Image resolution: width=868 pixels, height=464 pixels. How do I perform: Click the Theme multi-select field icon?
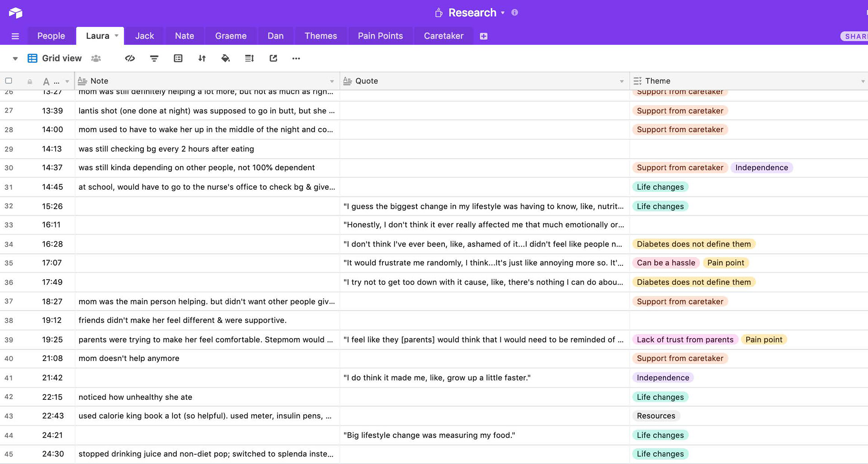(x=637, y=81)
